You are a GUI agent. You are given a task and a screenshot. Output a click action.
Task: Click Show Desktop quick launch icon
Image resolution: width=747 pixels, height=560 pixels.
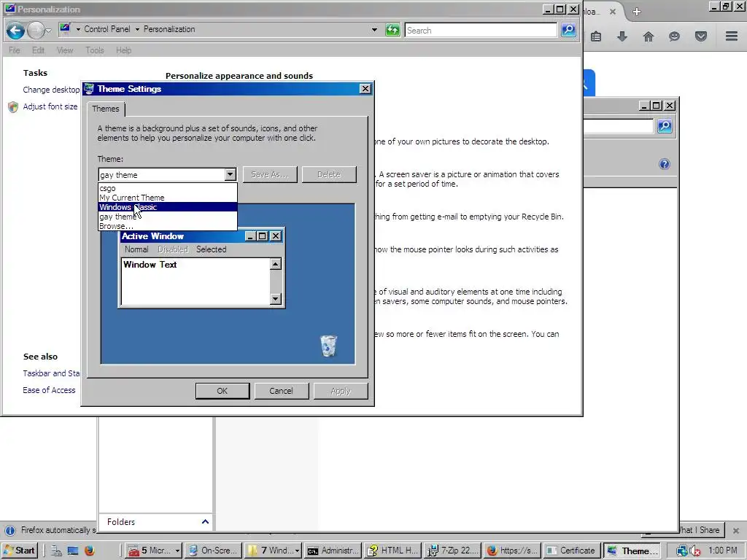click(73, 551)
